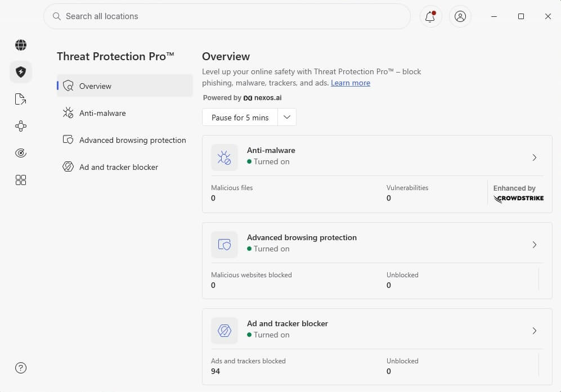The height and width of the screenshot is (392, 561).
Task: Expand the Advanced browsing protection card chevron
Action: tap(534, 245)
